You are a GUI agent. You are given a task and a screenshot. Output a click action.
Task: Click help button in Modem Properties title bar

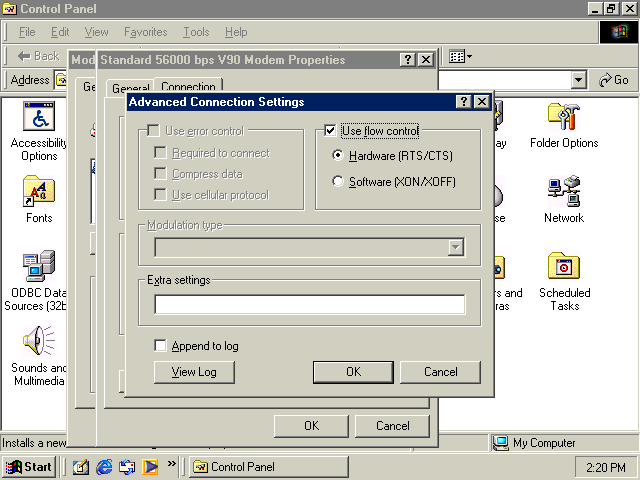pyautogui.click(x=407, y=60)
